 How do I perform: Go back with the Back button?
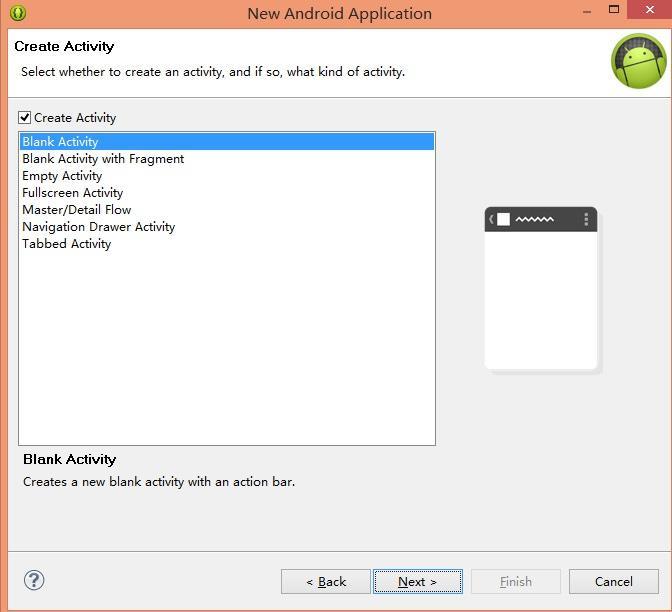pos(326,581)
